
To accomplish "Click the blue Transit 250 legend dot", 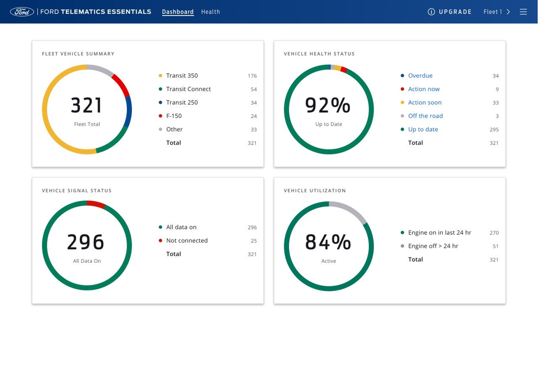I will tap(161, 102).
